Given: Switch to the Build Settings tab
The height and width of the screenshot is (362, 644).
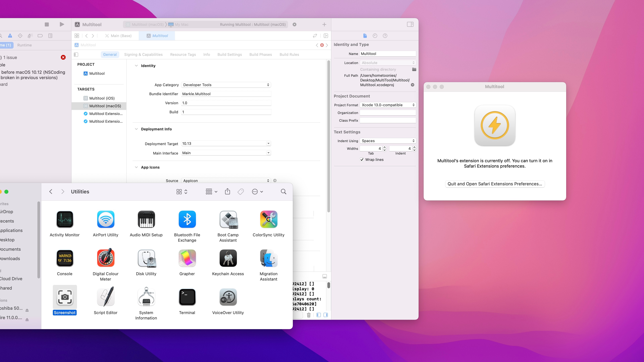Looking at the screenshot, I should tap(229, 54).
